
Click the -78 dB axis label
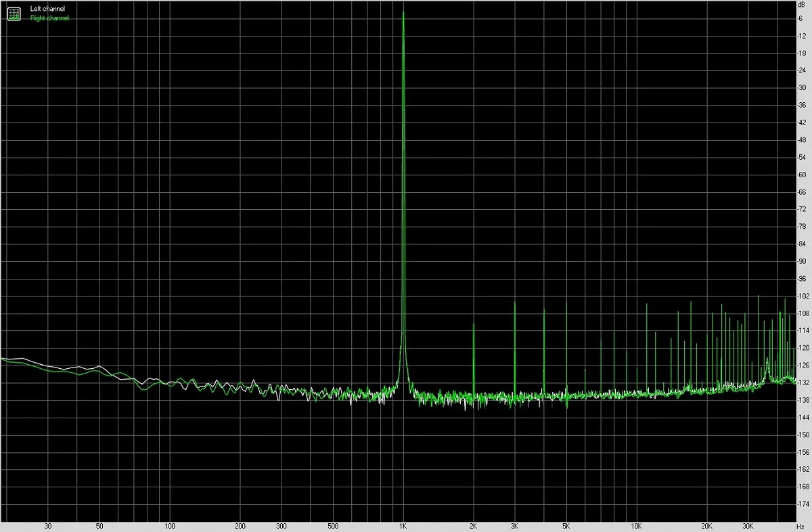click(803, 227)
